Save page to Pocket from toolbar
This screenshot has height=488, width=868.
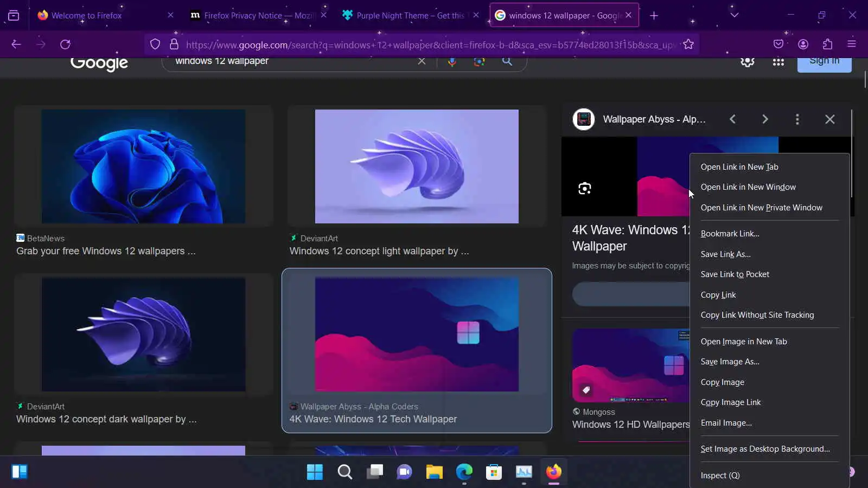pyautogui.click(x=778, y=44)
